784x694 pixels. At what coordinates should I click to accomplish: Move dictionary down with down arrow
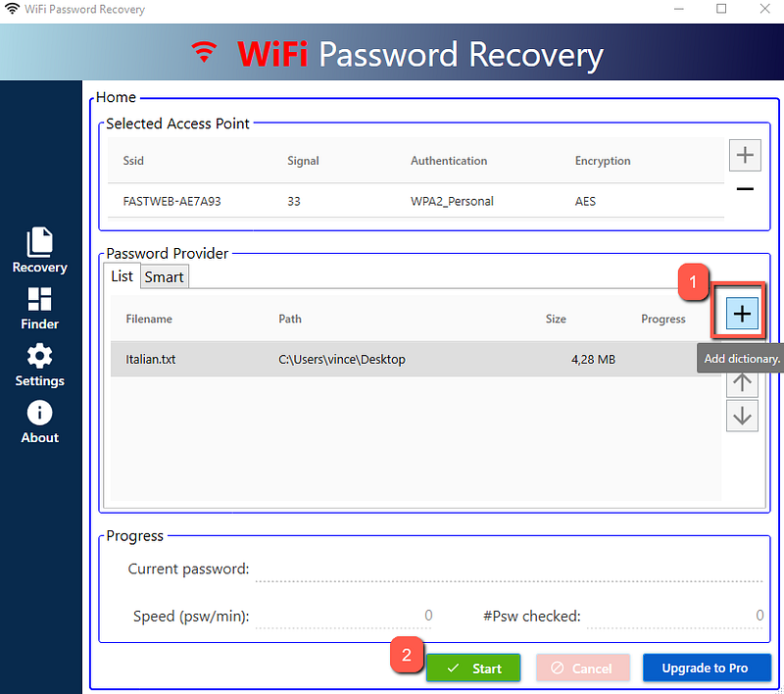(742, 416)
